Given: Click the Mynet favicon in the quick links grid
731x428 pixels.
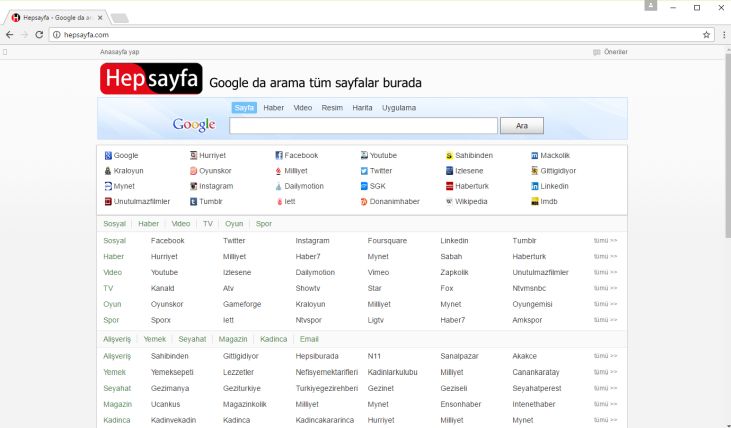Looking at the screenshot, I should pyautogui.click(x=108, y=186).
